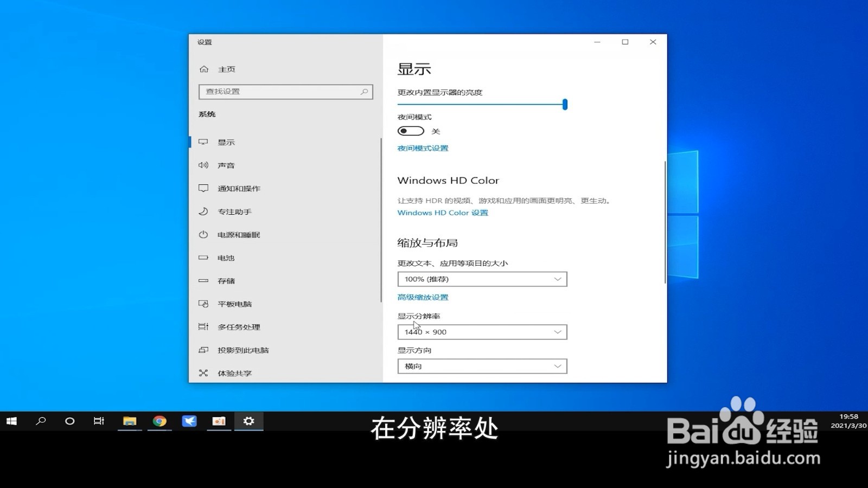Image resolution: width=868 pixels, height=488 pixels.
Task: Open the Windows Start menu
Action: 11,421
